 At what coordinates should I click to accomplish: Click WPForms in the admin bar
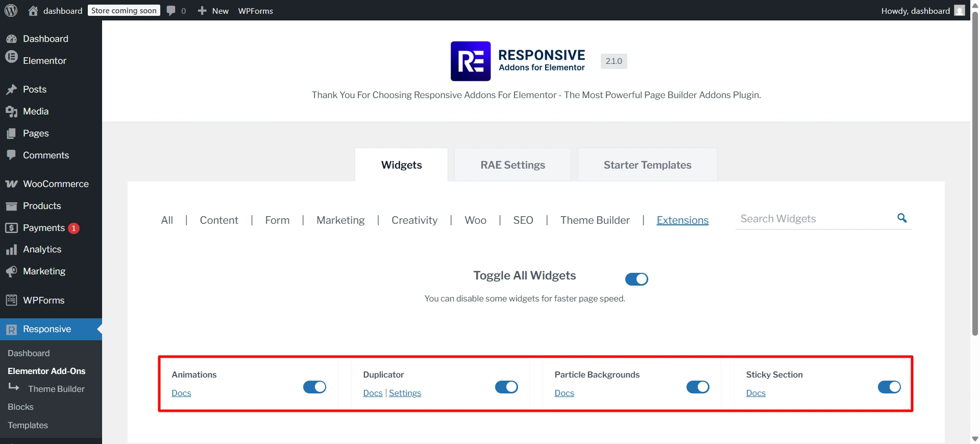[255, 11]
